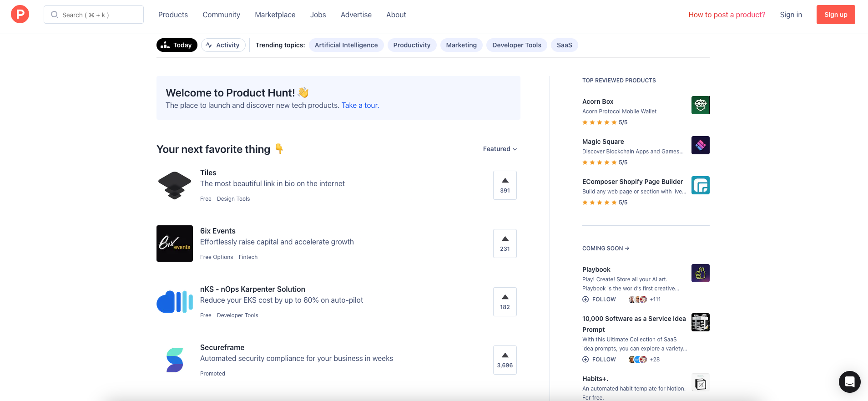This screenshot has height=401, width=868.
Task: Open the Tiles product logo
Action: [x=175, y=185]
